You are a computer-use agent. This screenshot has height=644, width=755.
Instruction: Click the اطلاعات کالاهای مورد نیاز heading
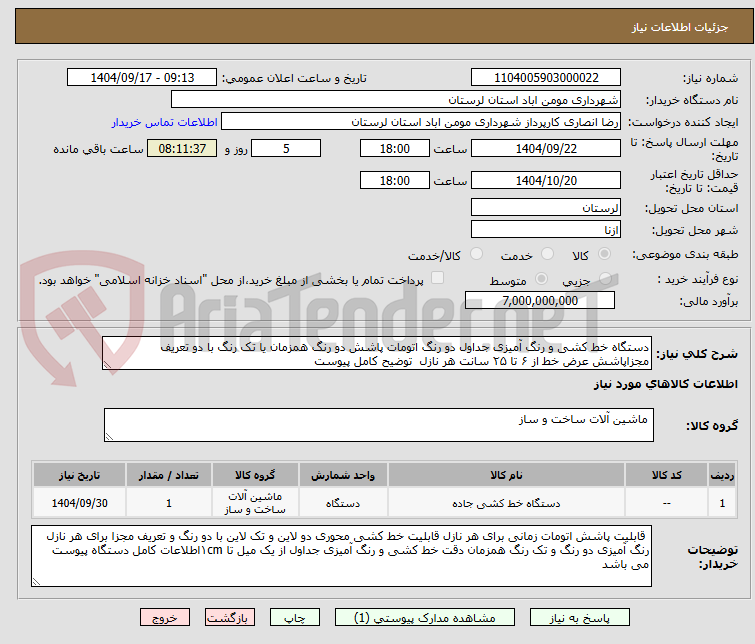tap(665, 384)
